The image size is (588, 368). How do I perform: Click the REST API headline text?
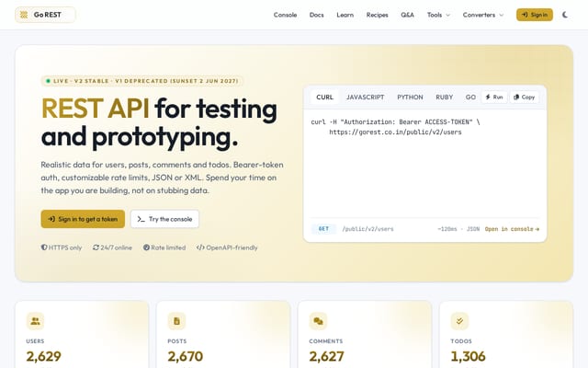tap(96, 109)
